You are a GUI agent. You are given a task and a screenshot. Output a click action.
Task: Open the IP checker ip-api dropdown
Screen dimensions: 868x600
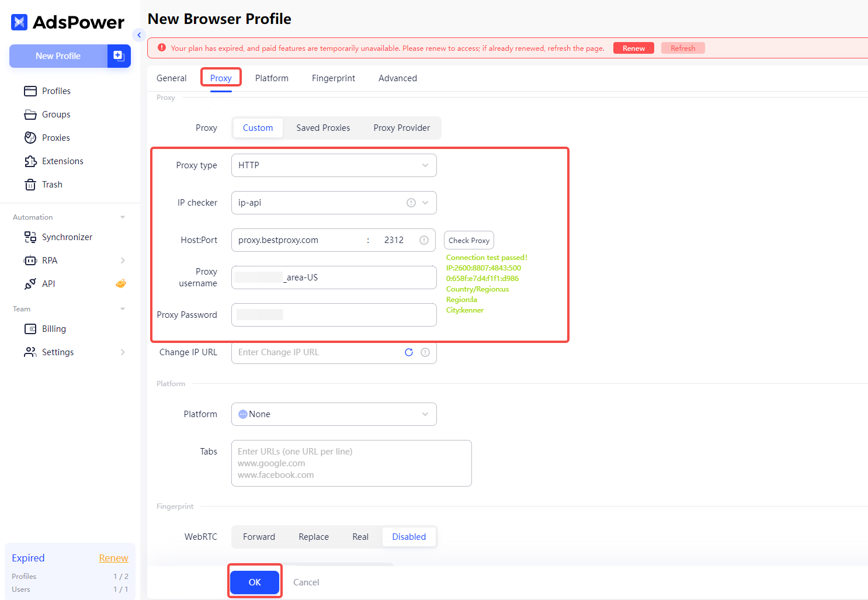tap(334, 203)
